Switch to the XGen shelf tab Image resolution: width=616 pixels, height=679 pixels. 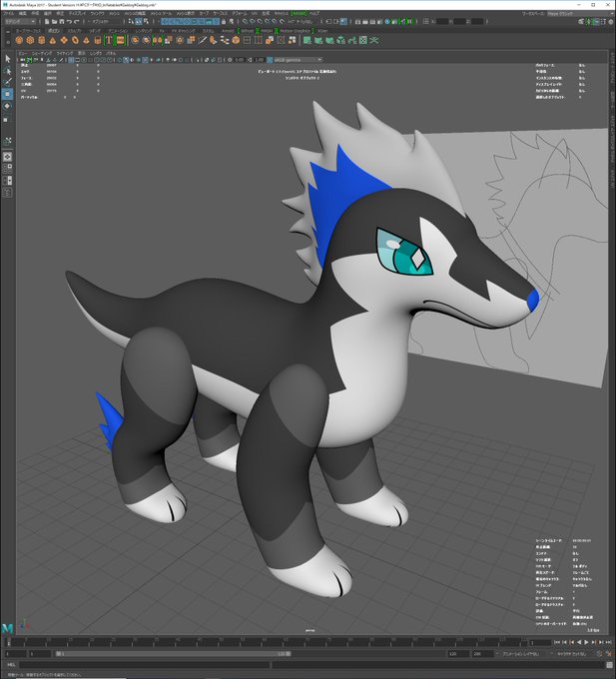[322, 31]
